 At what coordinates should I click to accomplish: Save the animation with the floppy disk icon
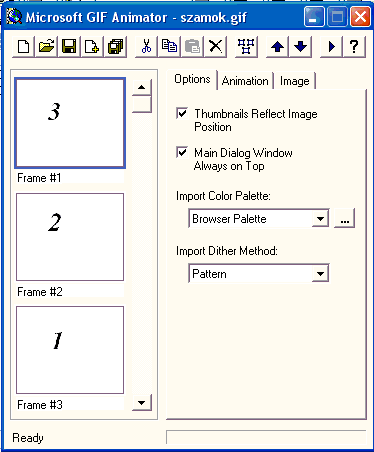[69, 47]
